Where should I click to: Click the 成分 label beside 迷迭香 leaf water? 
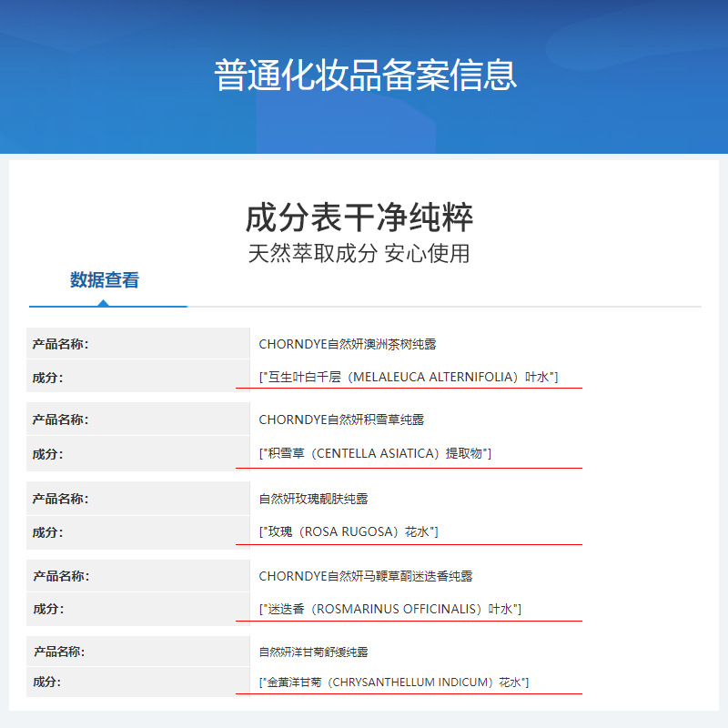(x=48, y=609)
